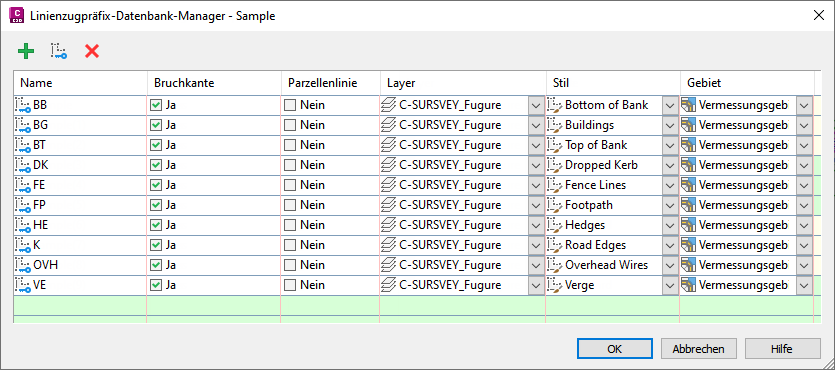Toggle Bruchkante checkbox in K row
The image size is (835, 370).
click(x=156, y=245)
